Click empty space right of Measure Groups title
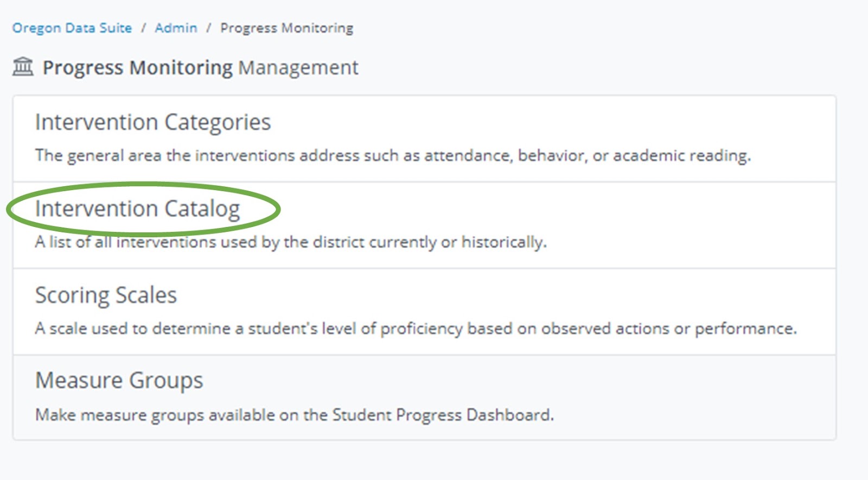The image size is (868, 480). click(488, 380)
